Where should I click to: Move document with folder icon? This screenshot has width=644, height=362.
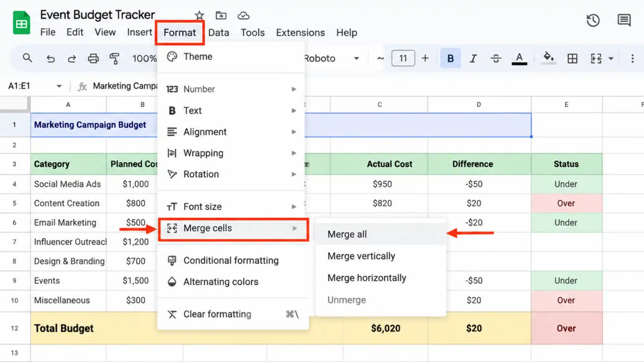221,15
